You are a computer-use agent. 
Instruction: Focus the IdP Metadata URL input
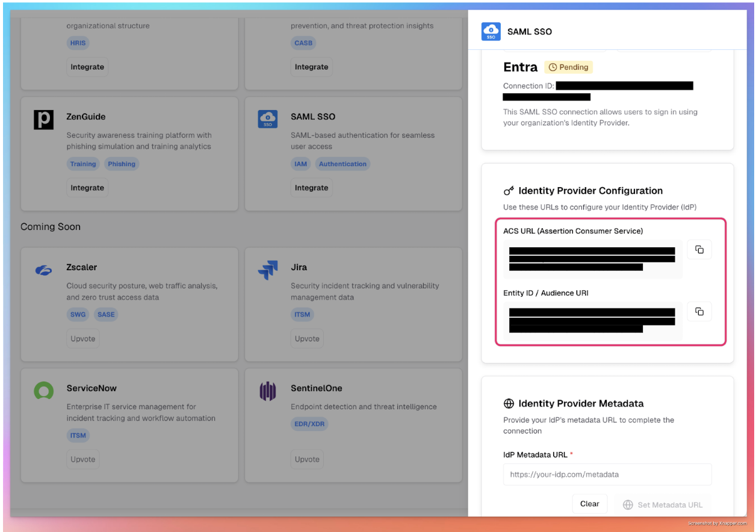pyautogui.click(x=607, y=474)
